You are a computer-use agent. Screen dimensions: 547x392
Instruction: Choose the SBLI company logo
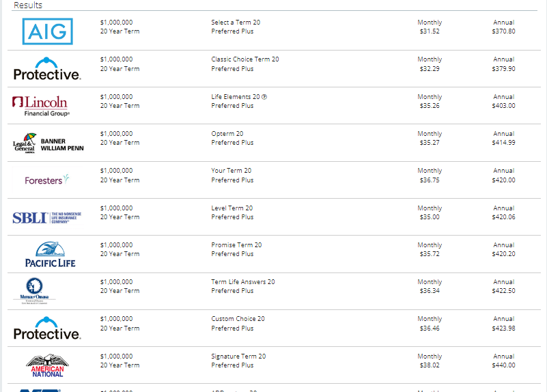46,218
